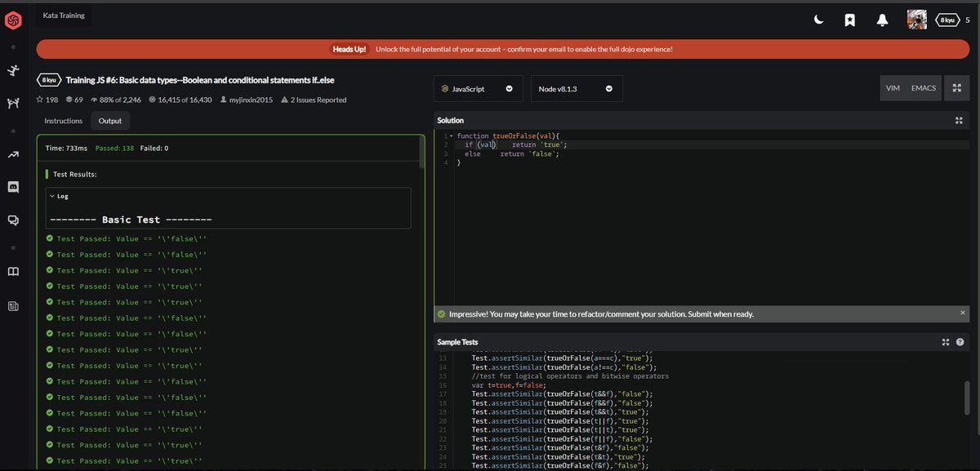Click the 88% of 2,246 satisfaction stat
This screenshot has height=471, width=980.
coord(115,100)
